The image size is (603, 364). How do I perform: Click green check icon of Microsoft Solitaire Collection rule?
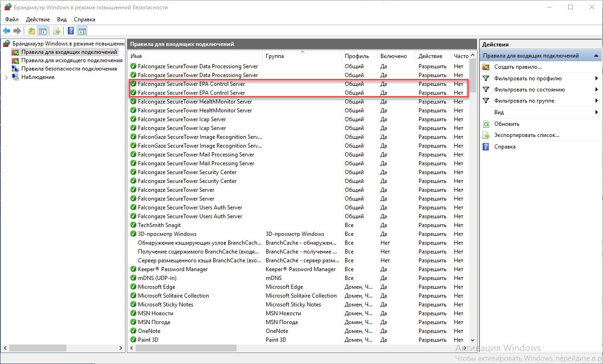tap(133, 296)
